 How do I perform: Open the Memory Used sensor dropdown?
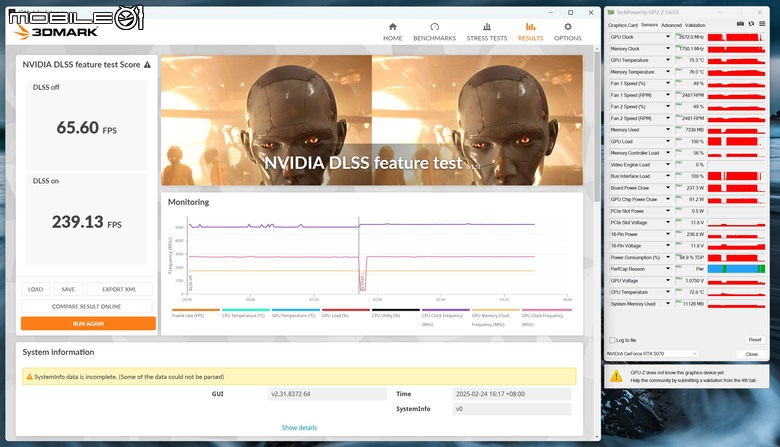(x=668, y=130)
